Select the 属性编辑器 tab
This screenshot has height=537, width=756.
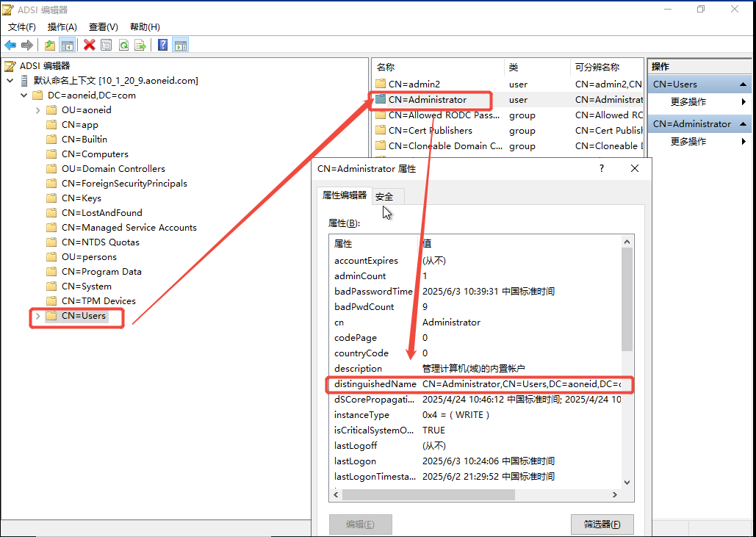click(x=345, y=195)
